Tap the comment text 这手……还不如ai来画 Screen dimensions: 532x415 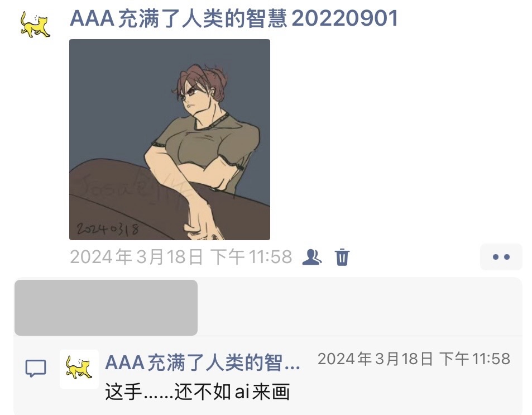197,392
